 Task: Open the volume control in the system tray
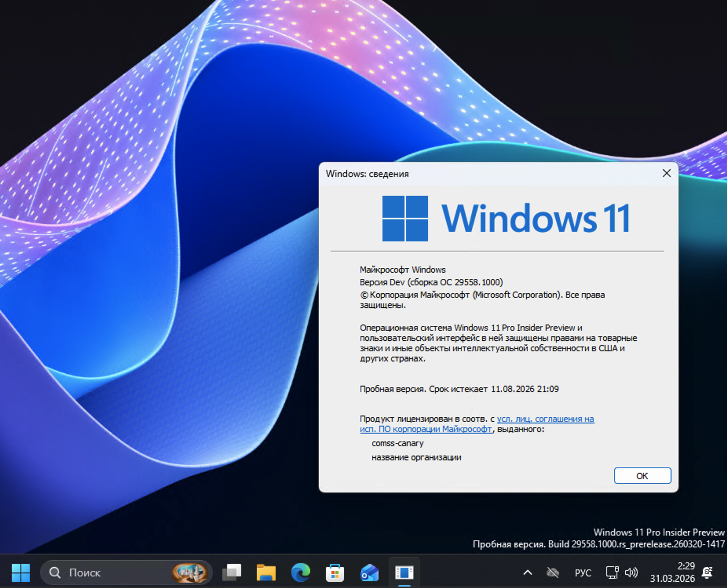632,572
